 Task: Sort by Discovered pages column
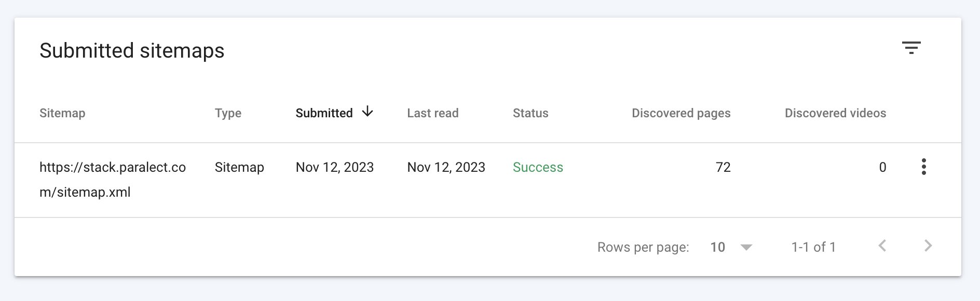click(680, 113)
